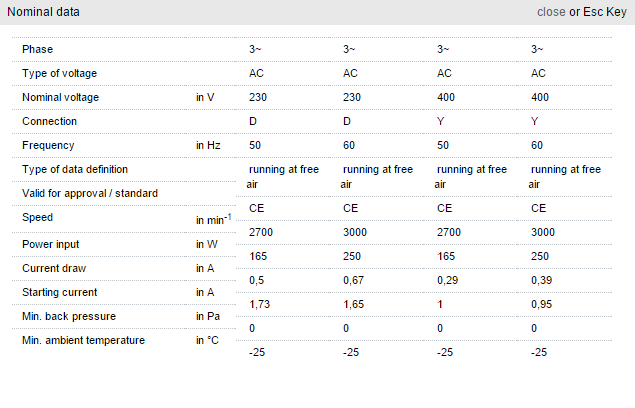635x408 pixels.
Task: Click the 0,29 current draw value
Action: coord(448,280)
